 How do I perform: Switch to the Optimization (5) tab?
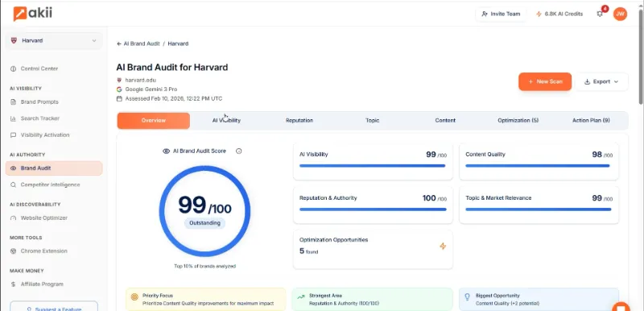[518, 120]
